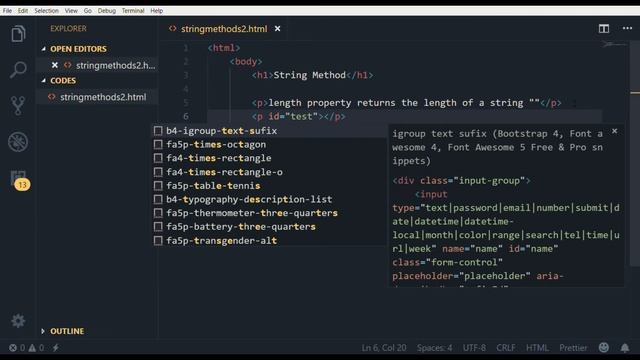Choose fa5p-times-octagon suggestion
The image size is (640, 360).
pyautogui.click(x=269, y=144)
